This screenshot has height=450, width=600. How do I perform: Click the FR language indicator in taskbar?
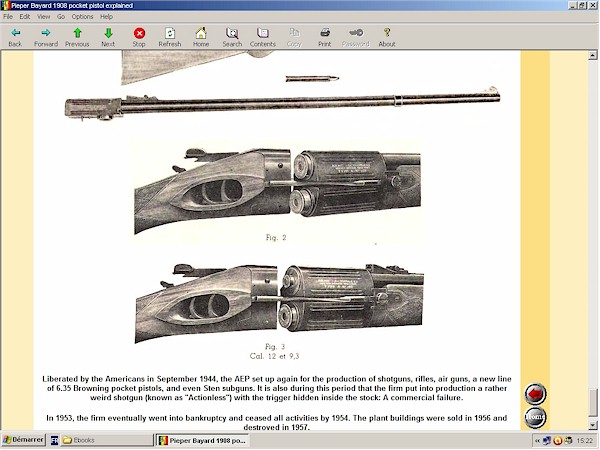[x=54, y=440]
